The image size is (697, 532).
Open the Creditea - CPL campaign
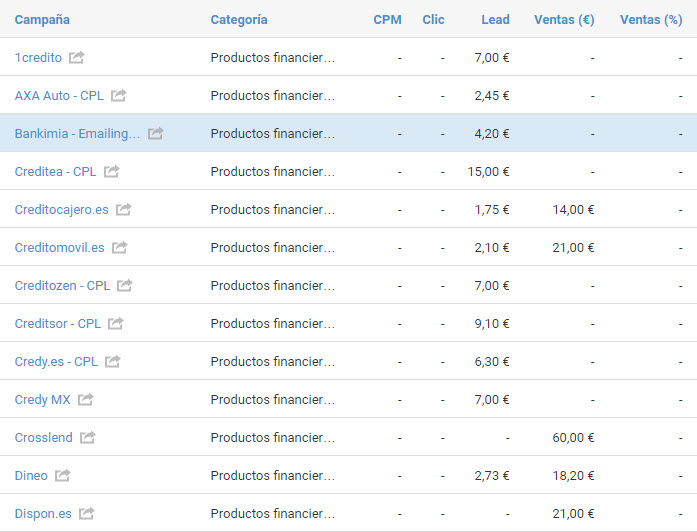coord(56,172)
